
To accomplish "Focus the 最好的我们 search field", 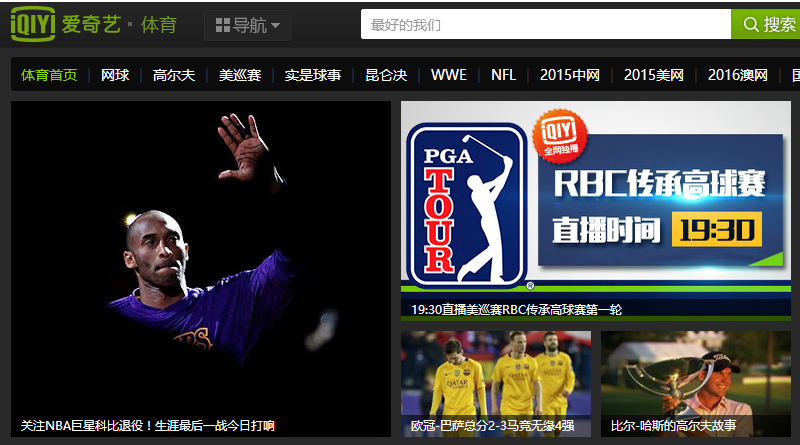I will click(x=545, y=24).
